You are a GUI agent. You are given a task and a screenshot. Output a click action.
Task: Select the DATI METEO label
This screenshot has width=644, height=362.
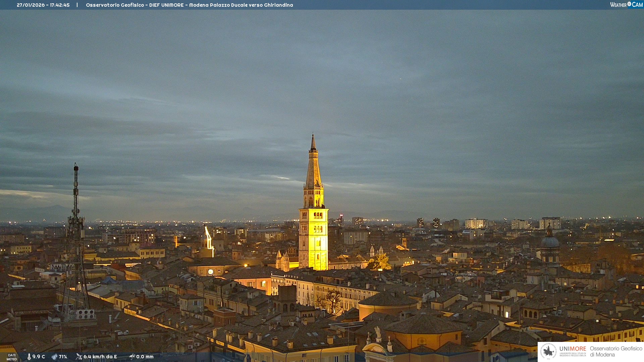tap(12, 357)
